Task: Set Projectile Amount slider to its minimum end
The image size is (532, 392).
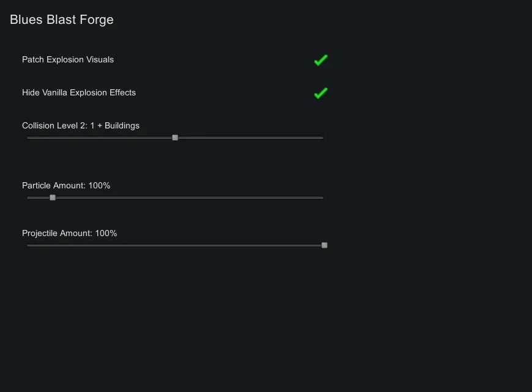Action: tap(28, 245)
